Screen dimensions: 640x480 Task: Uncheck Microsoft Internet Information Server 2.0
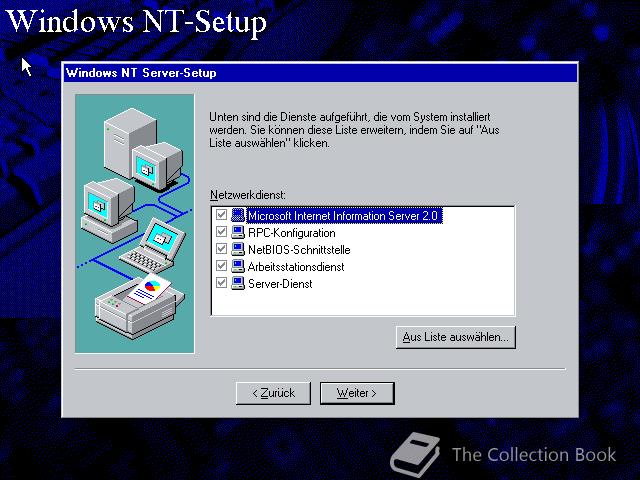pos(221,215)
